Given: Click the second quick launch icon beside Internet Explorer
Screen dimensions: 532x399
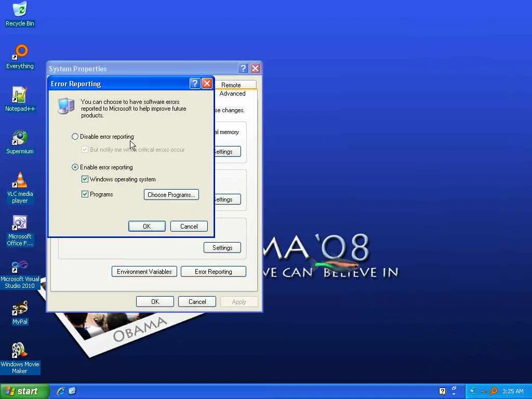Looking at the screenshot, I should click(72, 391).
